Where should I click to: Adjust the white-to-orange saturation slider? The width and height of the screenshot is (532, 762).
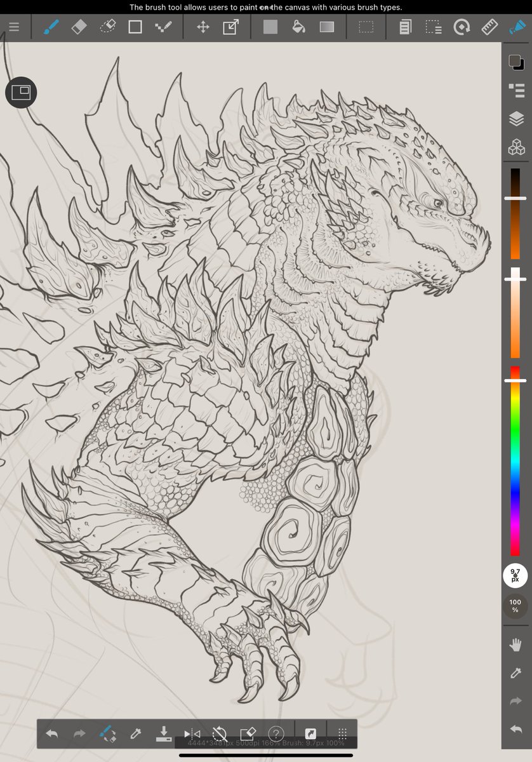[515, 312]
